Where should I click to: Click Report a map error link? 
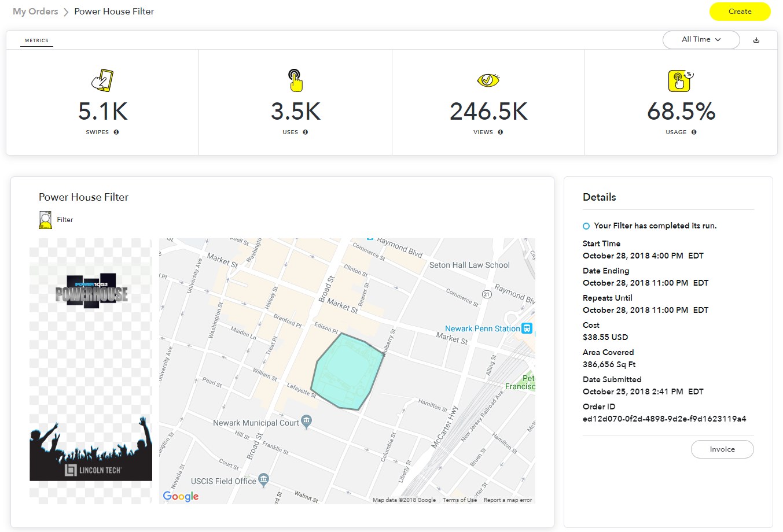point(508,500)
